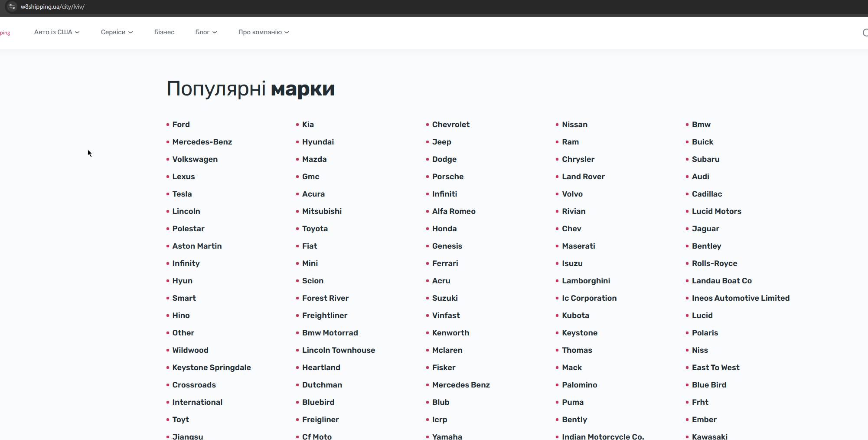Click the address bar URL field
Screen dimensions: 868x440
pyautogui.click(x=52, y=7)
